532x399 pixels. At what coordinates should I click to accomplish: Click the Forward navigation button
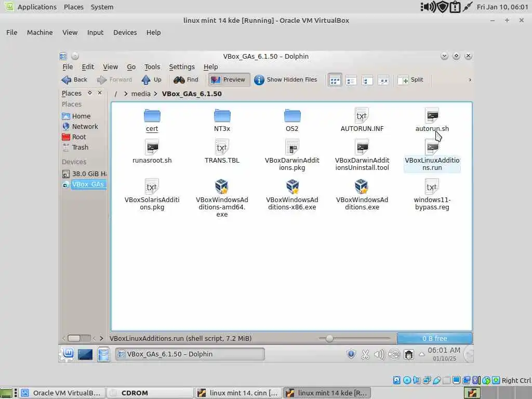[x=114, y=79]
